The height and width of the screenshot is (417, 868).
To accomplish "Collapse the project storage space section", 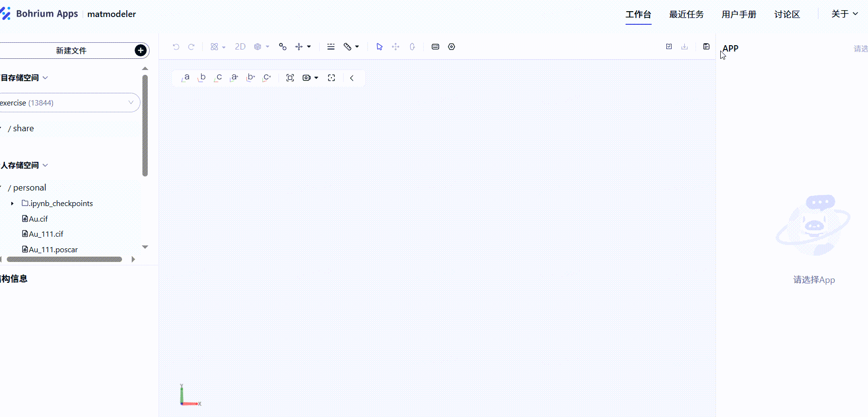I will click(45, 78).
